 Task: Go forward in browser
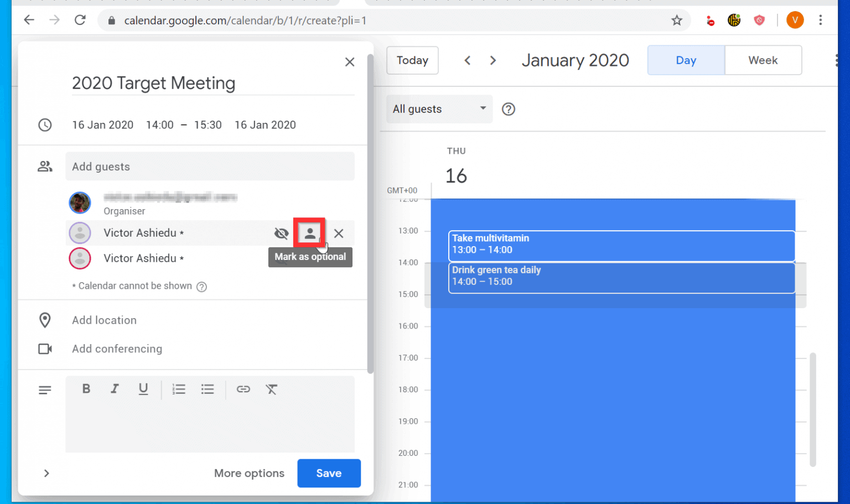54,20
